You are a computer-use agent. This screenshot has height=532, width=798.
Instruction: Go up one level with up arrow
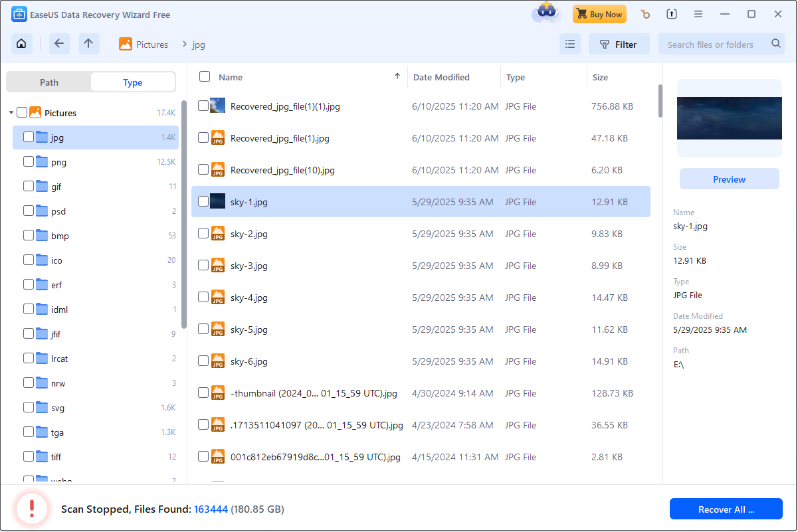pos(88,44)
